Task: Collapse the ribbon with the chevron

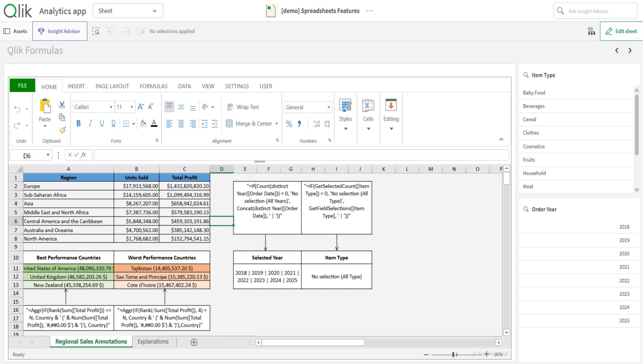Action: (501, 139)
